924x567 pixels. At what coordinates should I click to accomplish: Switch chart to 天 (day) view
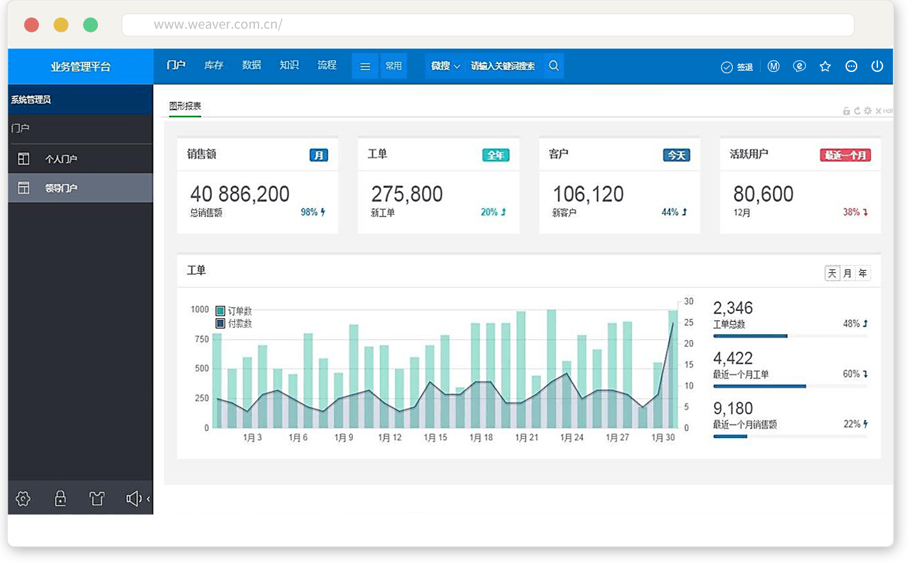832,273
